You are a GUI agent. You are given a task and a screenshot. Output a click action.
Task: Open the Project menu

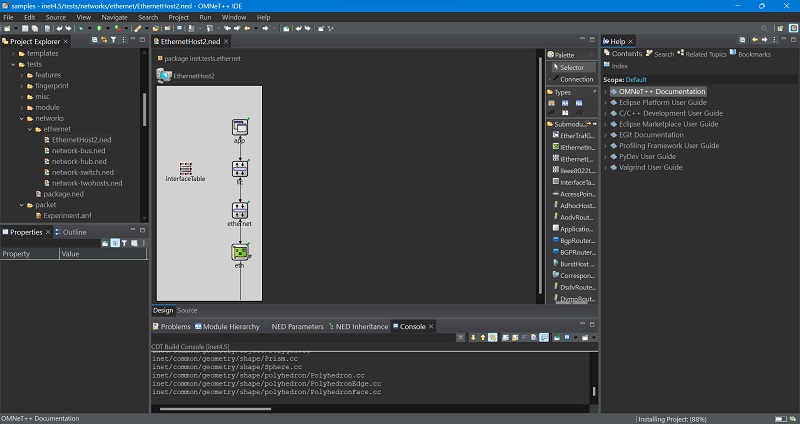179,17
